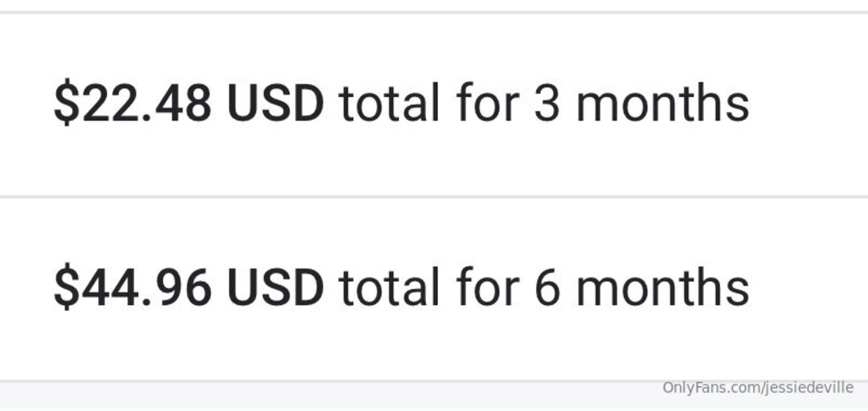868x411 pixels.
Task: Click the gray footer strip below bundles
Action: [x=321, y=397]
